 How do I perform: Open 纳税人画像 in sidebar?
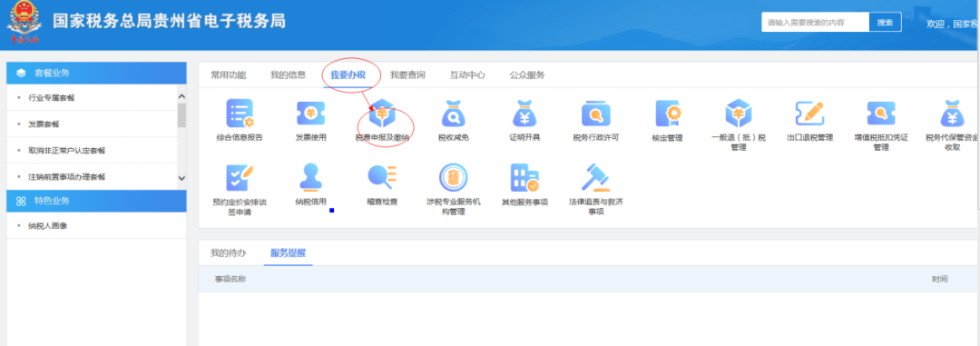(x=48, y=226)
